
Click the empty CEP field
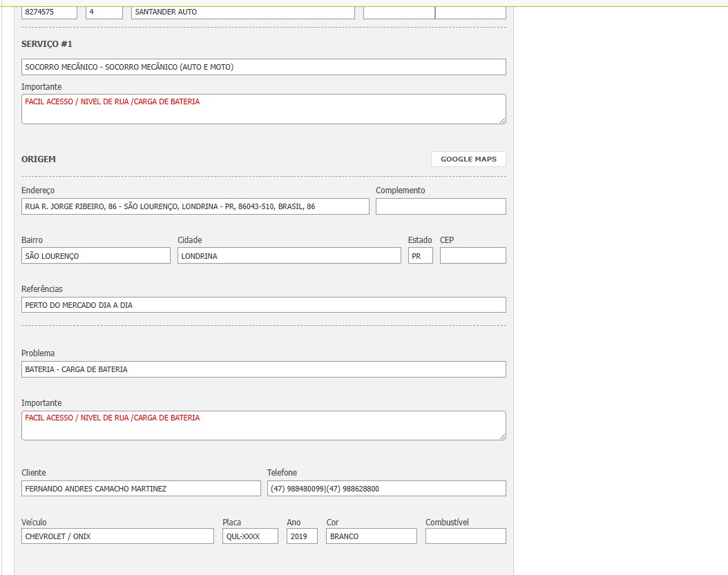(x=472, y=255)
